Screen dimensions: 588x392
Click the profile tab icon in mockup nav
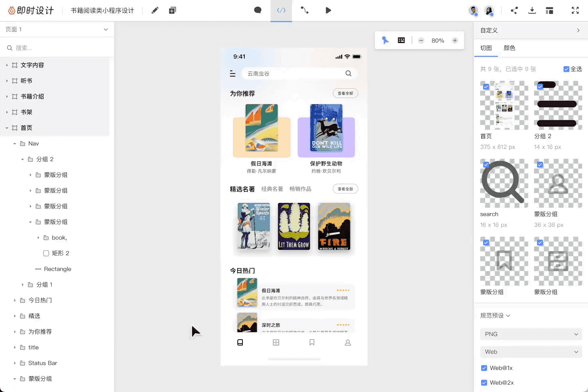[x=348, y=342]
